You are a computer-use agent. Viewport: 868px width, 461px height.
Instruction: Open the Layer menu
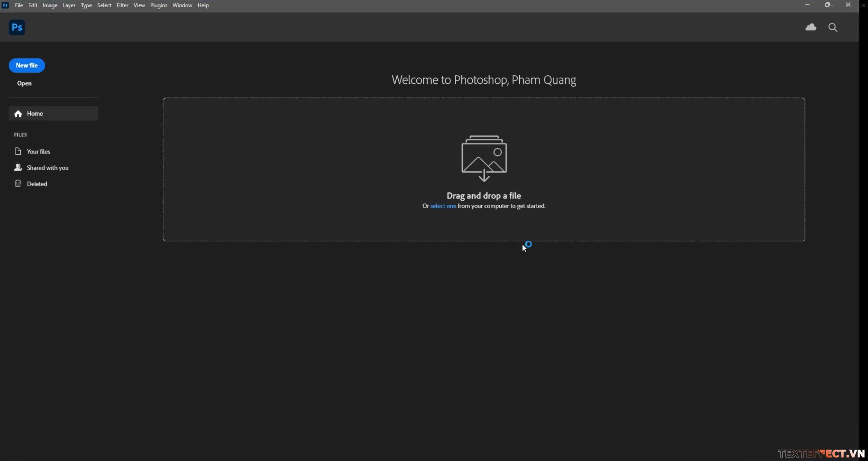69,5
